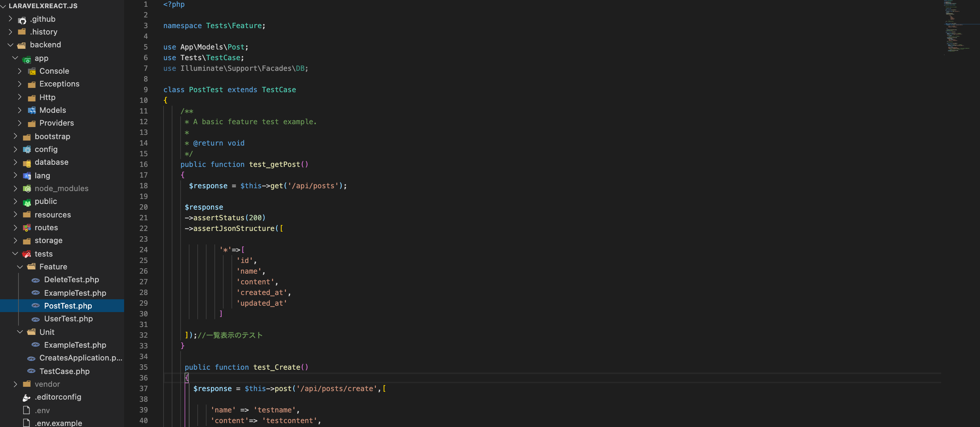The height and width of the screenshot is (427, 980).
Task: Click the database folder icon
Action: (27, 163)
